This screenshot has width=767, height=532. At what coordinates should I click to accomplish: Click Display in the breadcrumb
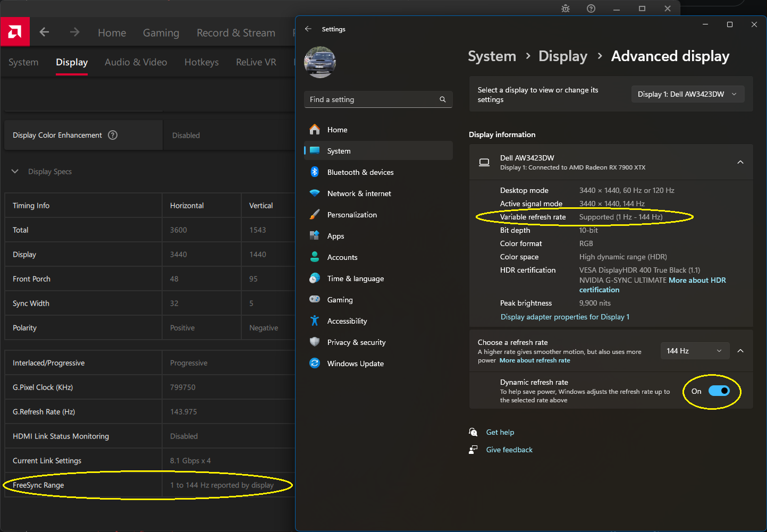[563, 56]
